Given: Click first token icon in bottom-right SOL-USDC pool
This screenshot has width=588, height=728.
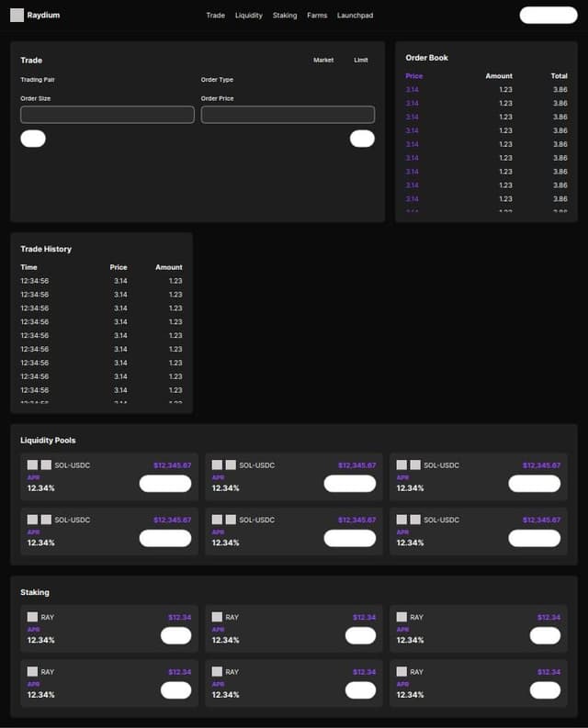Looking at the screenshot, I should (401, 520).
